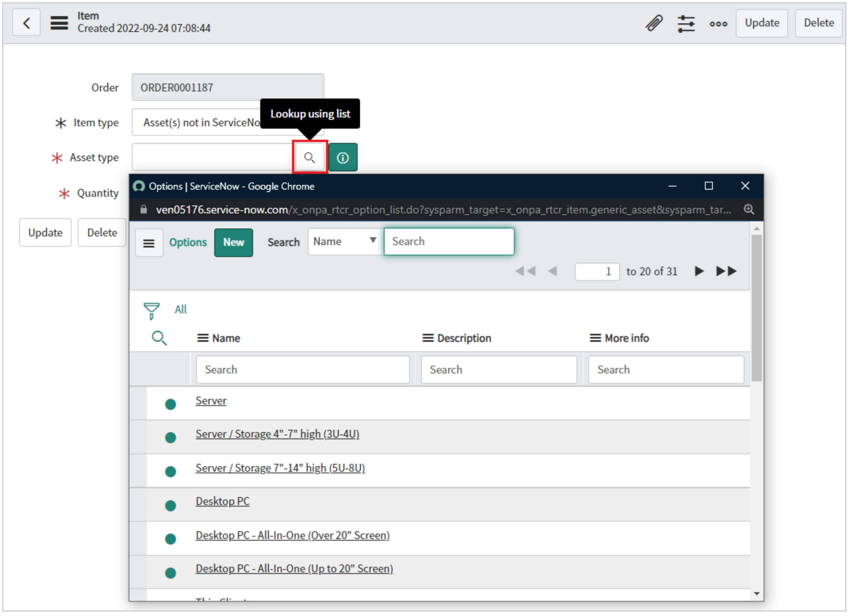
Task: Select Server / Storage 4"-7" high (3U-4U)
Action: pos(277,434)
